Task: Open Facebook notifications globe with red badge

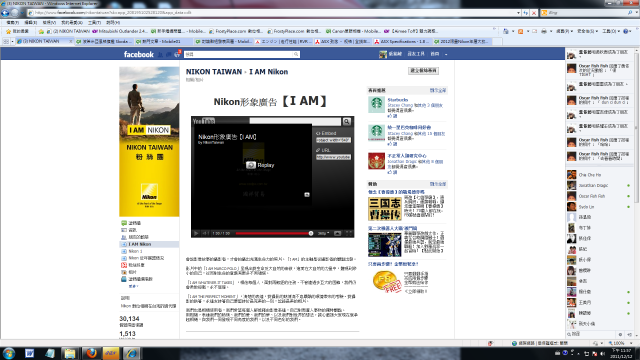Action: (177, 53)
